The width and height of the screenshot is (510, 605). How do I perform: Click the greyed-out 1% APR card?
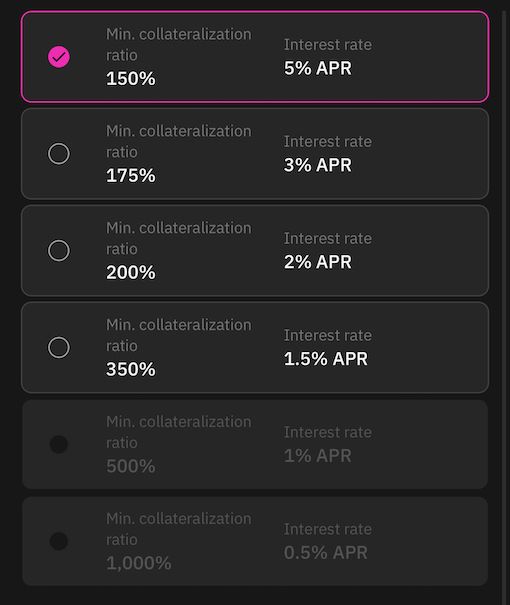tap(255, 444)
